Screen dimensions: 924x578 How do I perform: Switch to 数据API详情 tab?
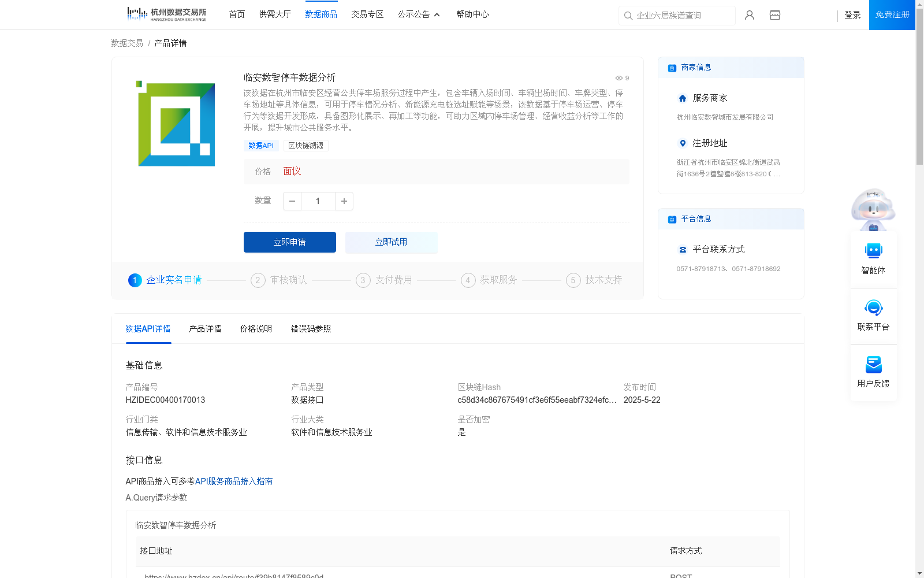point(148,329)
